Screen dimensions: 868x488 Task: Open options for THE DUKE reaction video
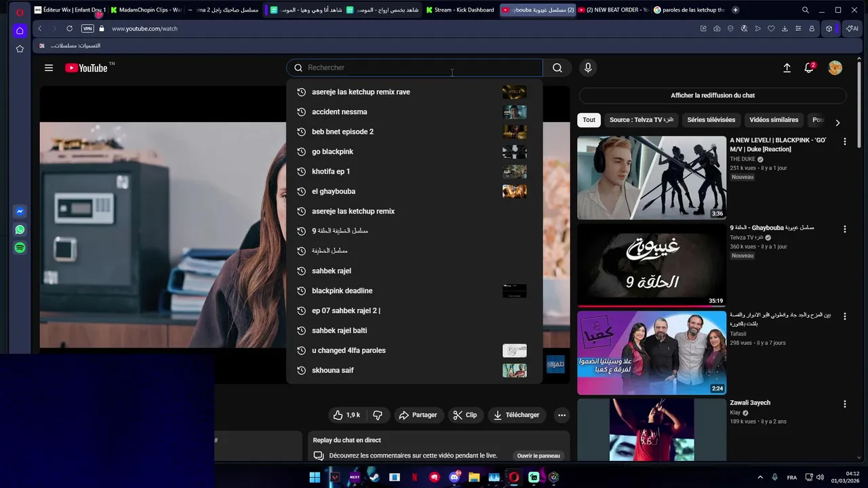tap(845, 142)
